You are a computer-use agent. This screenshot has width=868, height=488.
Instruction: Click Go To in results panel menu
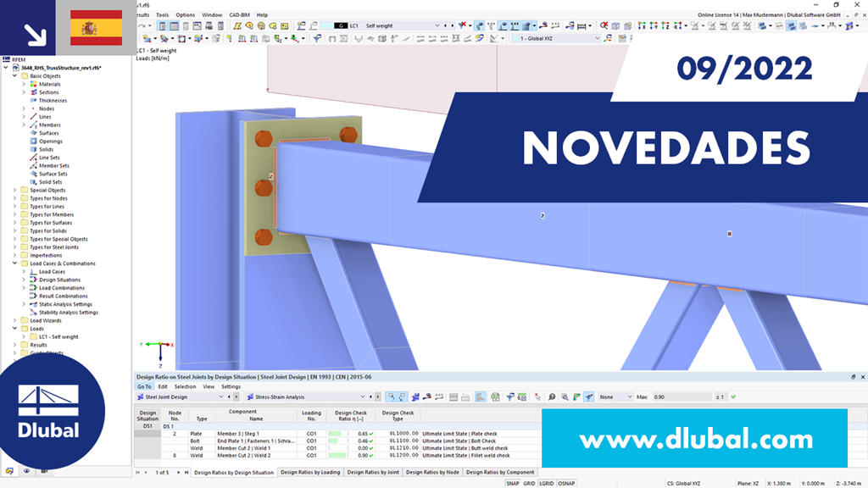[144, 386]
